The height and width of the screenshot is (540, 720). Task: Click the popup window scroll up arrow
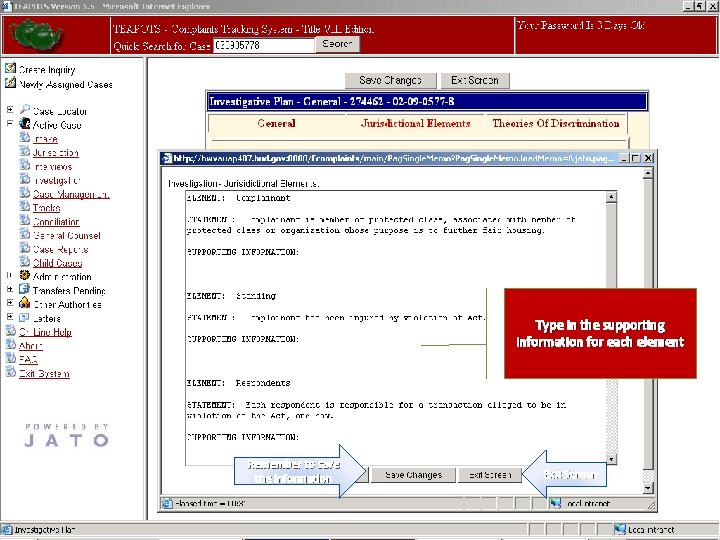[648, 173]
